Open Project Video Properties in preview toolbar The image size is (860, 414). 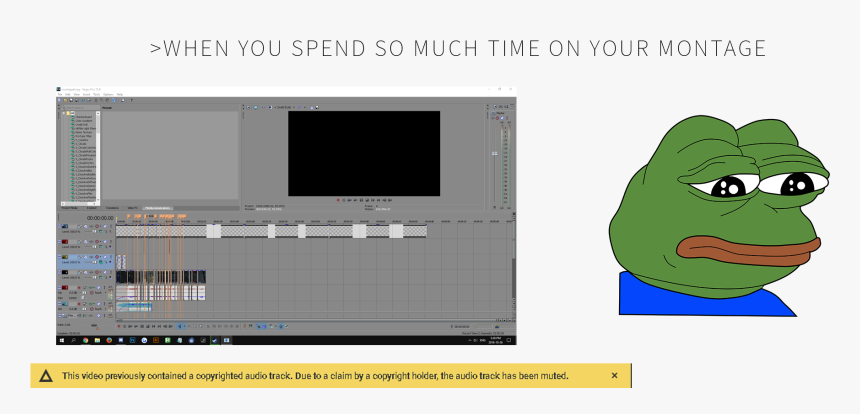248,107
